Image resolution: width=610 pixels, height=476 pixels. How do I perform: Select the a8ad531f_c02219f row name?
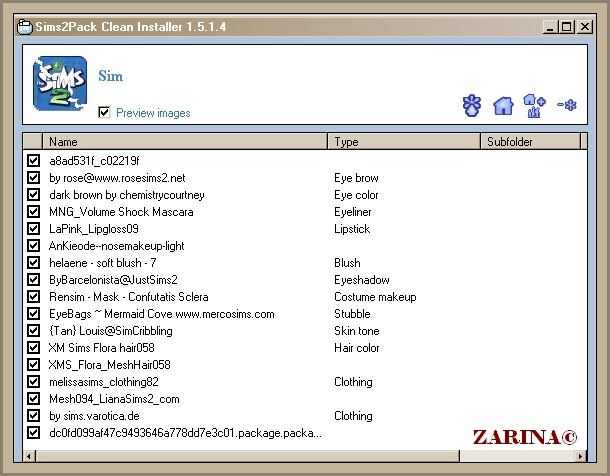point(94,161)
